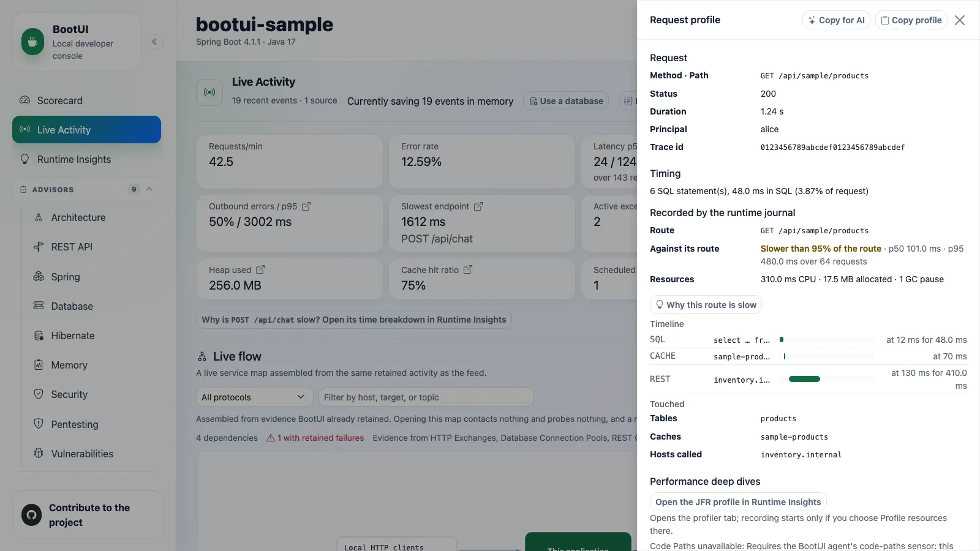The height and width of the screenshot is (551, 980).
Task: Click the Error rate 12.59% card
Action: 482,162
